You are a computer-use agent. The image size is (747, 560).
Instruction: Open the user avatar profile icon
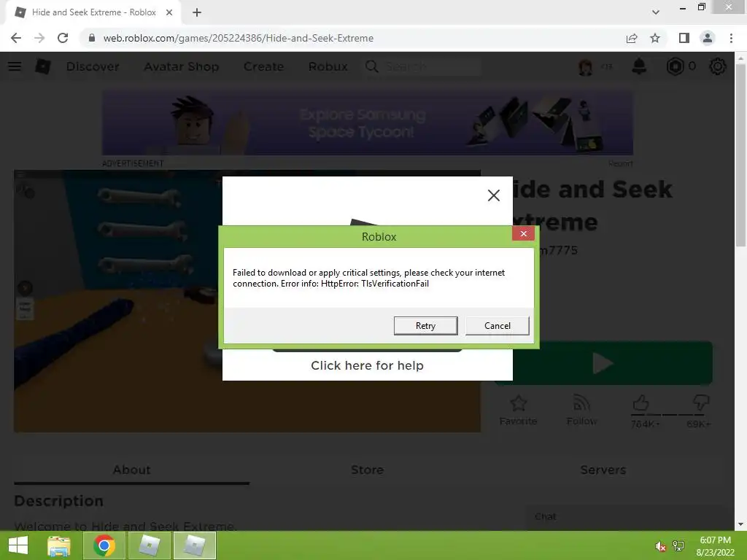585,66
